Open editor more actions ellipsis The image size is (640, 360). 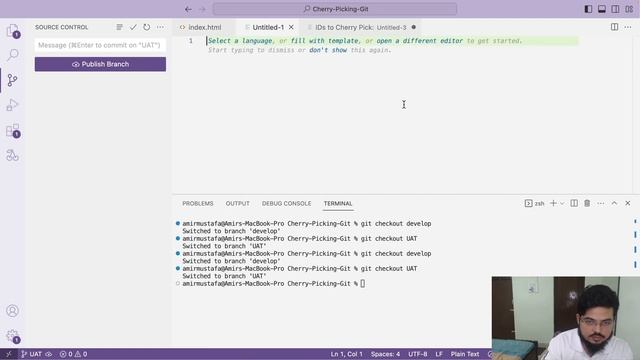pos(628,27)
